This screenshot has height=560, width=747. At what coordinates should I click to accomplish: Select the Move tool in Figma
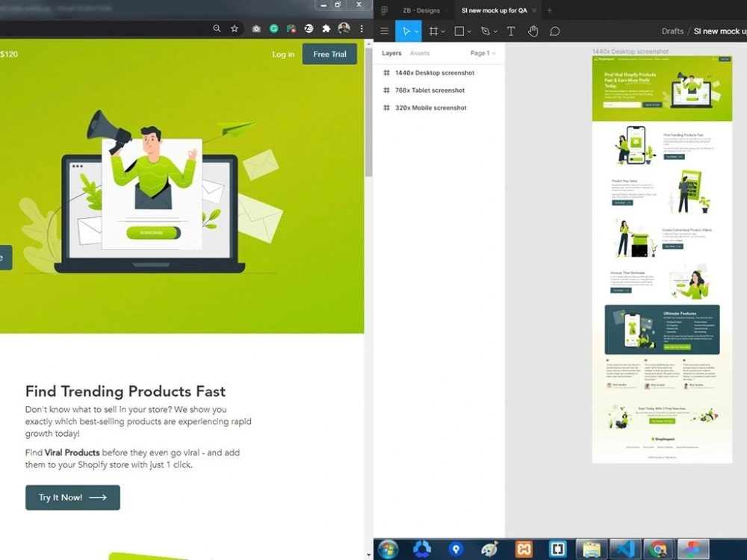[406, 31]
